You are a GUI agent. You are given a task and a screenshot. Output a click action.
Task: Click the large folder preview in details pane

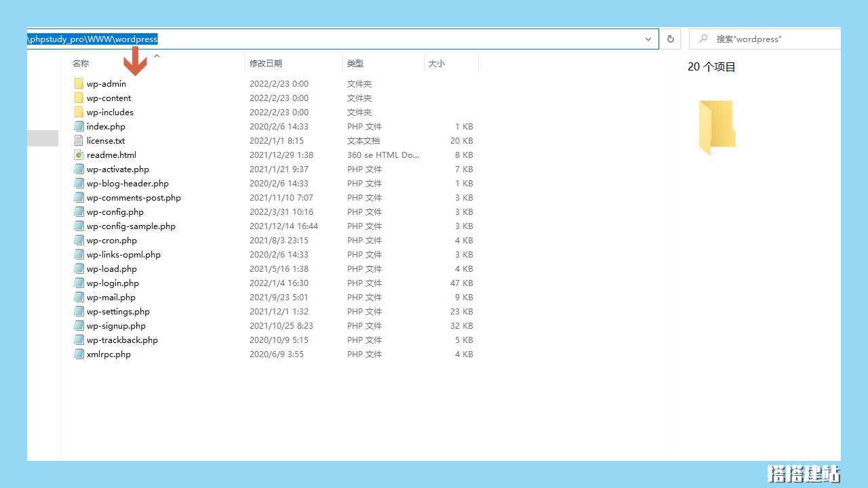click(x=717, y=127)
